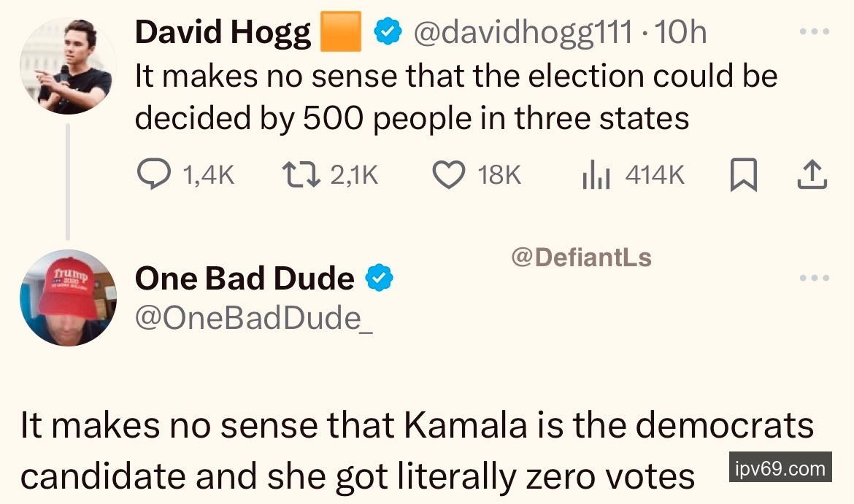Screen dimensions: 854x504
Task: Click the @OneBadDude_ handle
Action: coord(253,318)
